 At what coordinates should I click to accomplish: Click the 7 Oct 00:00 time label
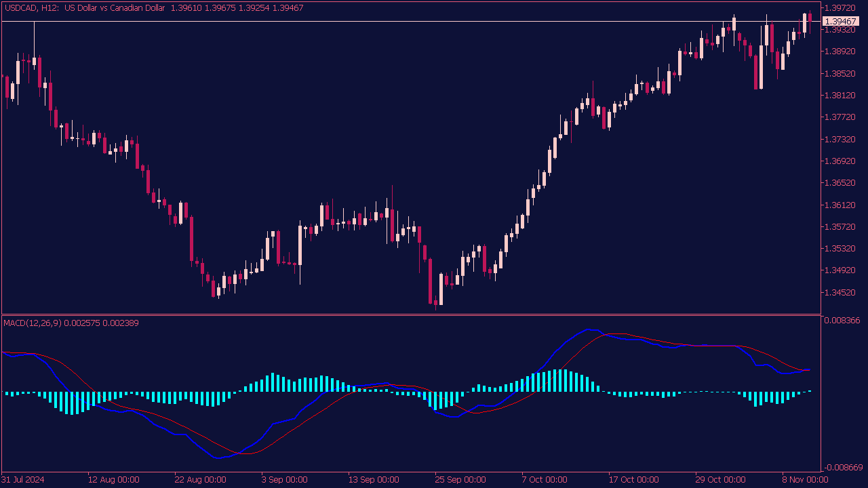545,480
